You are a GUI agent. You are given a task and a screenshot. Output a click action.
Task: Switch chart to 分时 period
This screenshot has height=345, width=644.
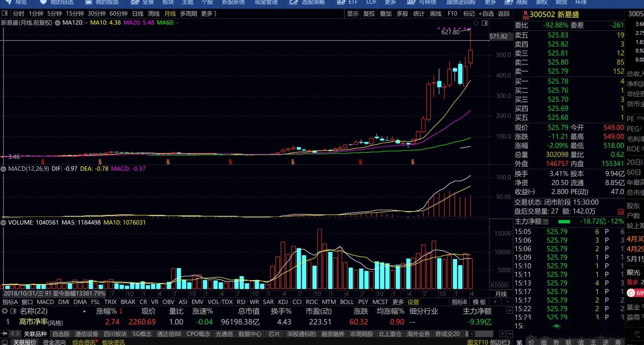[18, 14]
